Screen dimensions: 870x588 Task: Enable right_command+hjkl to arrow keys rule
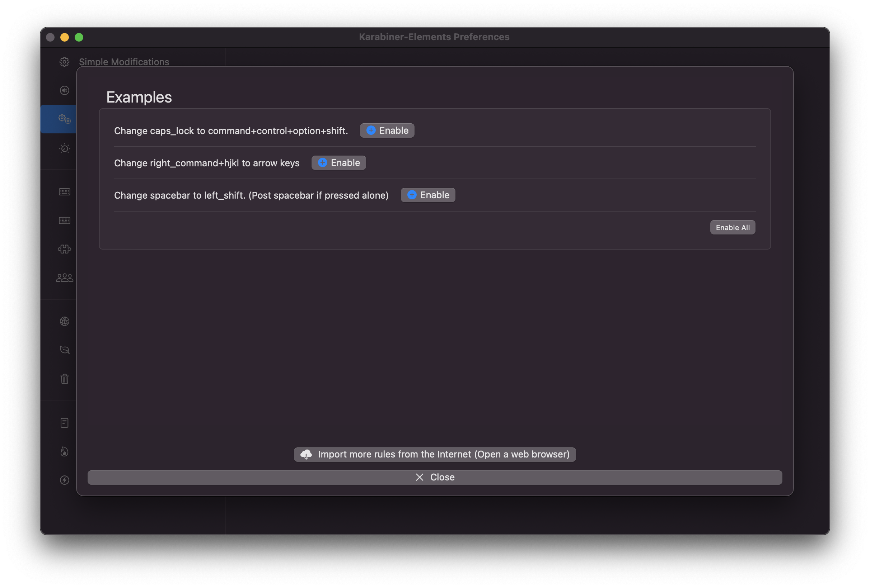pyautogui.click(x=338, y=163)
